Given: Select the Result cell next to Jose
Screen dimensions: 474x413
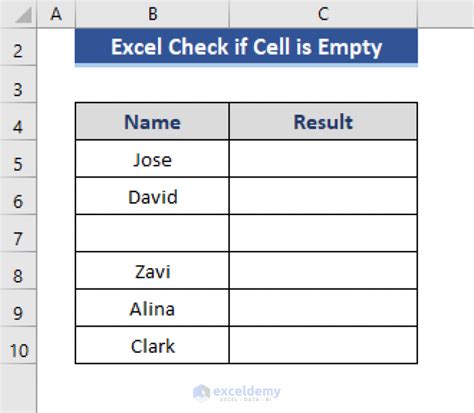Looking at the screenshot, I should 323,159.
